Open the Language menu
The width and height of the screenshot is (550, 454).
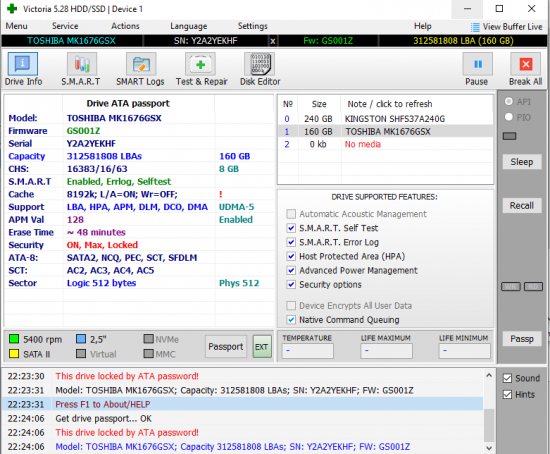pyautogui.click(x=189, y=26)
